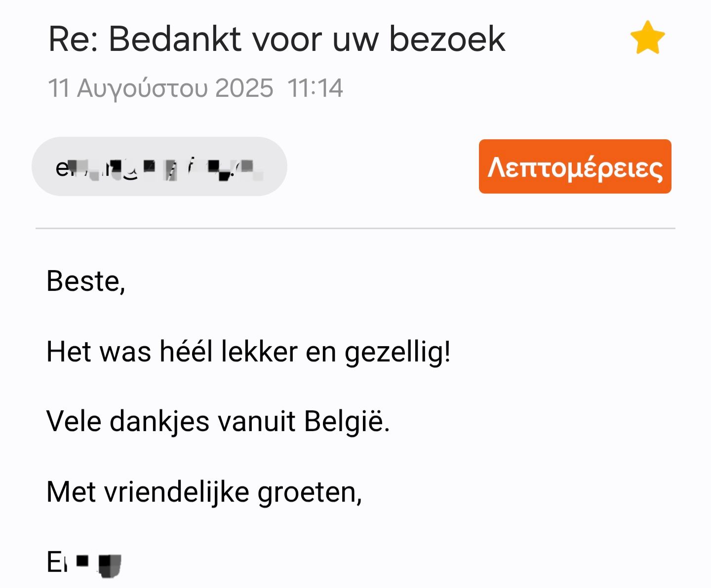711x588 pixels.
Task: Click the "Beste," greeting line
Action: (x=85, y=281)
